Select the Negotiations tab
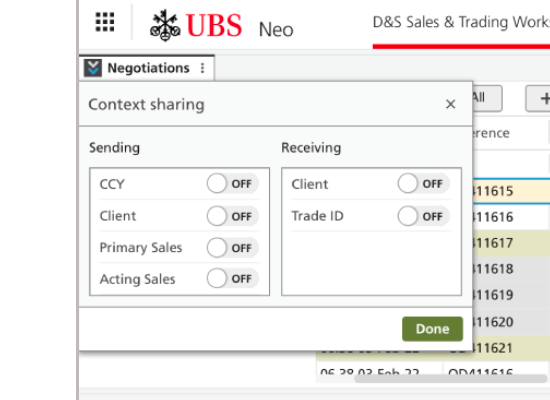The width and height of the screenshot is (550, 400). click(x=148, y=68)
